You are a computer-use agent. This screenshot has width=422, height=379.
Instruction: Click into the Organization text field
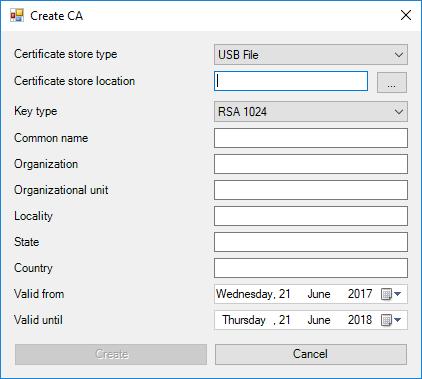(x=311, y=164)
